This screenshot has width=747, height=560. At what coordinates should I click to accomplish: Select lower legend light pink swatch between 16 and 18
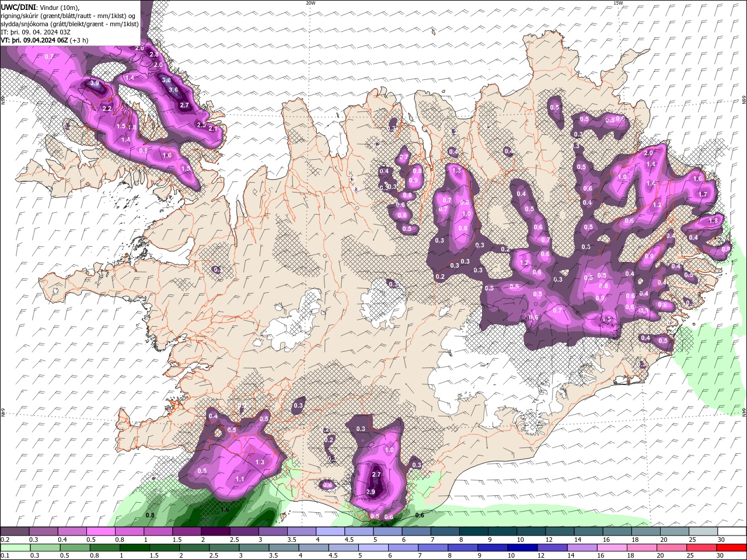(612, 548)
